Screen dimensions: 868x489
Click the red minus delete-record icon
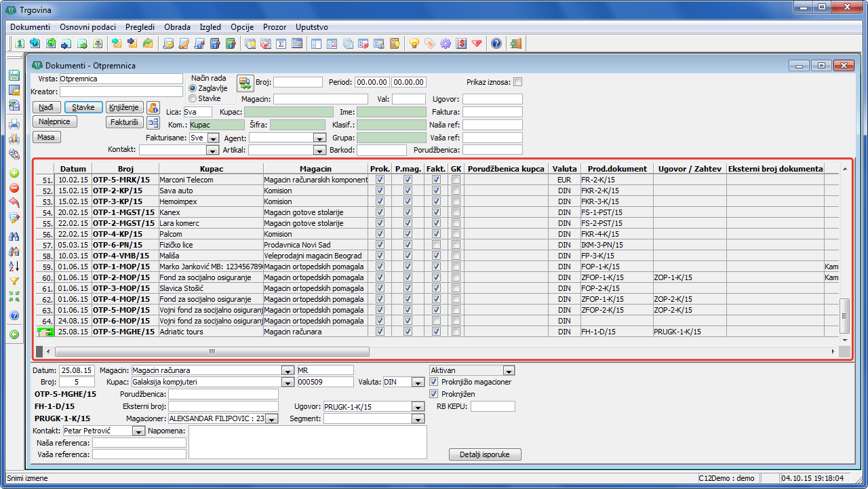click(14, 188)
